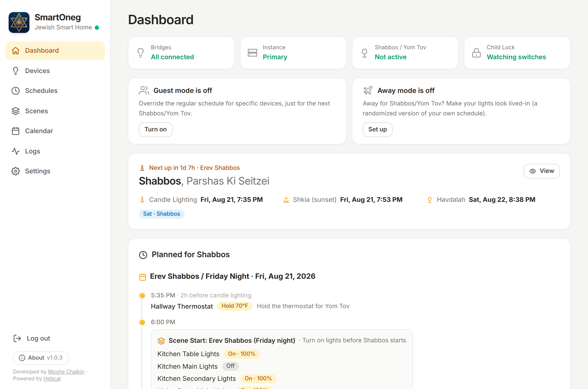Open the Bridges All connected card

click(x=181, y=53)
